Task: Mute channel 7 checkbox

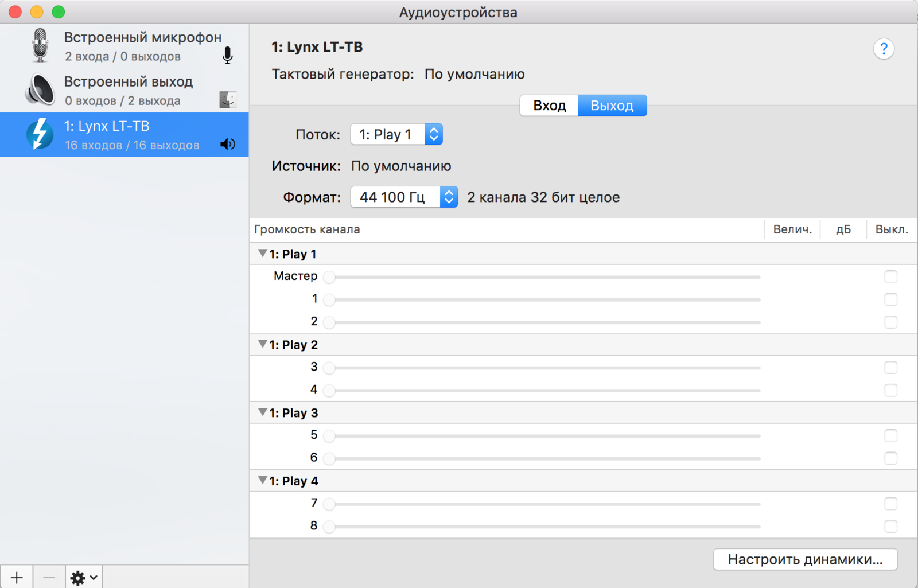Action: click(x=890, y=504)
